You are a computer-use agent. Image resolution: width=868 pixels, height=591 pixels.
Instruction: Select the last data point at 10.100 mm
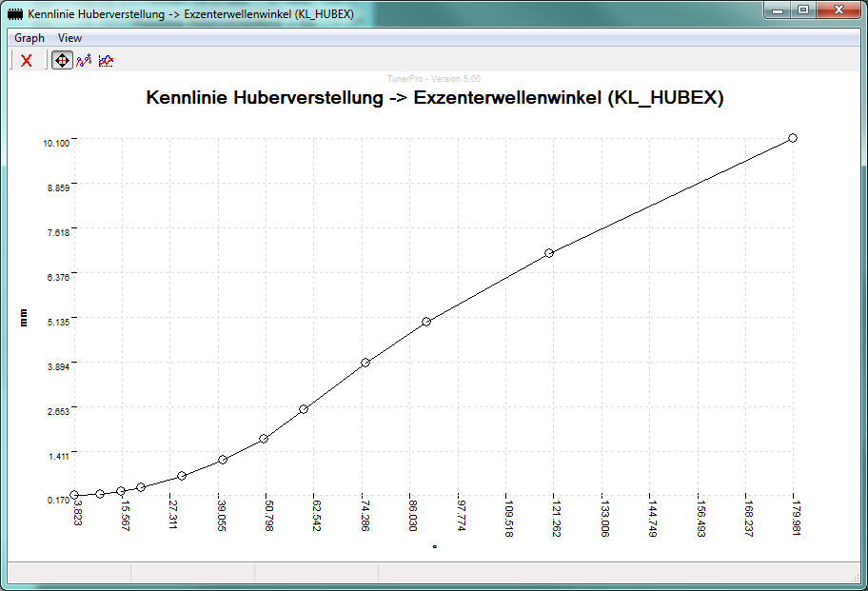[x=793, y=138]
